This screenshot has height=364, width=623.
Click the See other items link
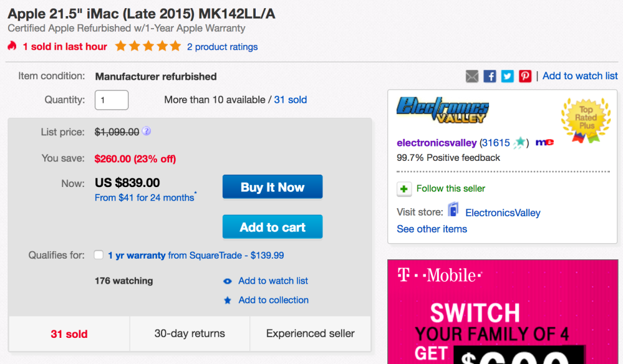click(x=432, y=229)
